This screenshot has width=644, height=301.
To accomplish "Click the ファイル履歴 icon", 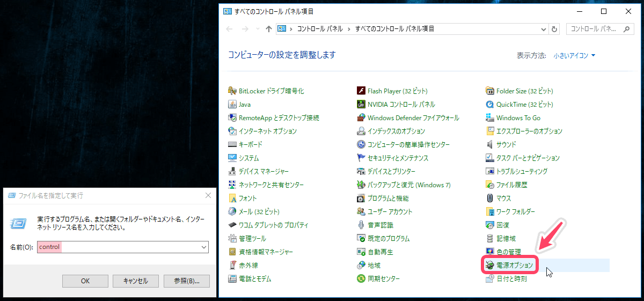I will (490, 185).
